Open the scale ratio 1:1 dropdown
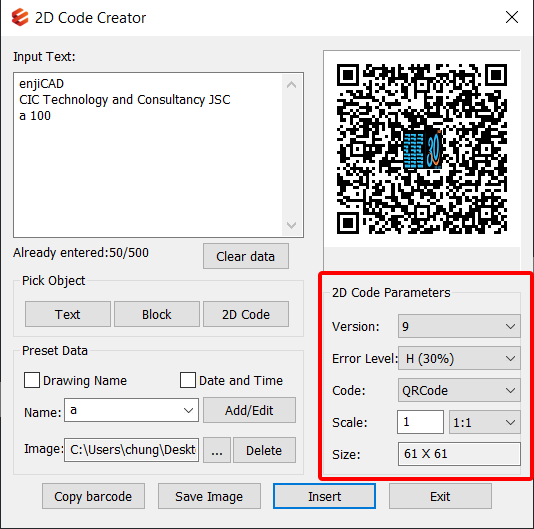Viewport: 534px width, 529px height. 485,422
